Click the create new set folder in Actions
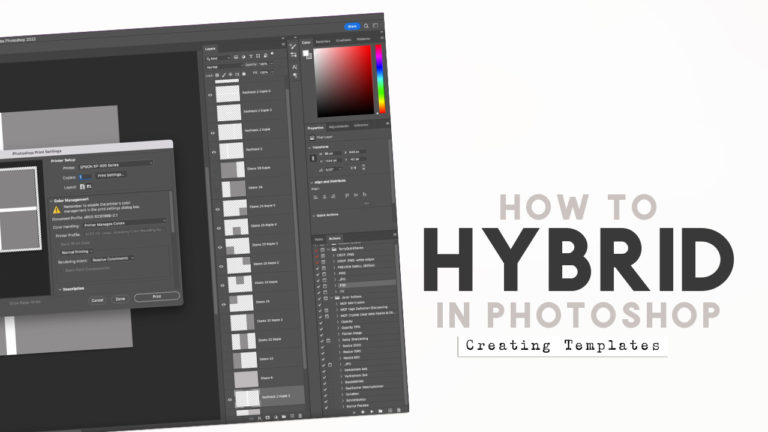768x432 pixels. click(x=381, y=411)
